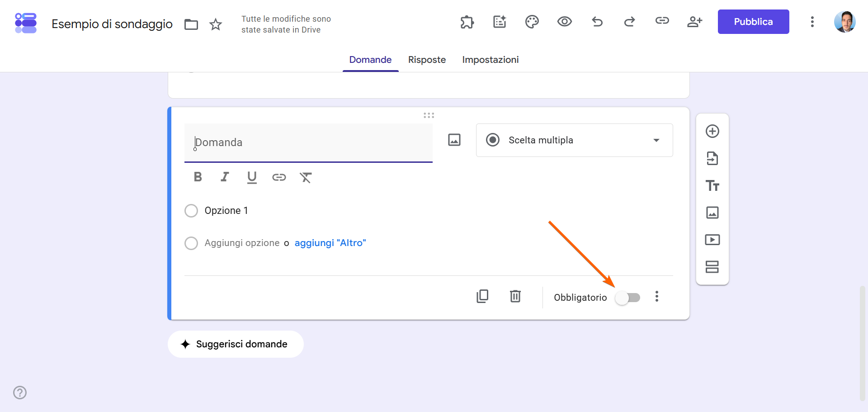Delete the question with trash icon
The image size is (868, 412).
[515, 297]
